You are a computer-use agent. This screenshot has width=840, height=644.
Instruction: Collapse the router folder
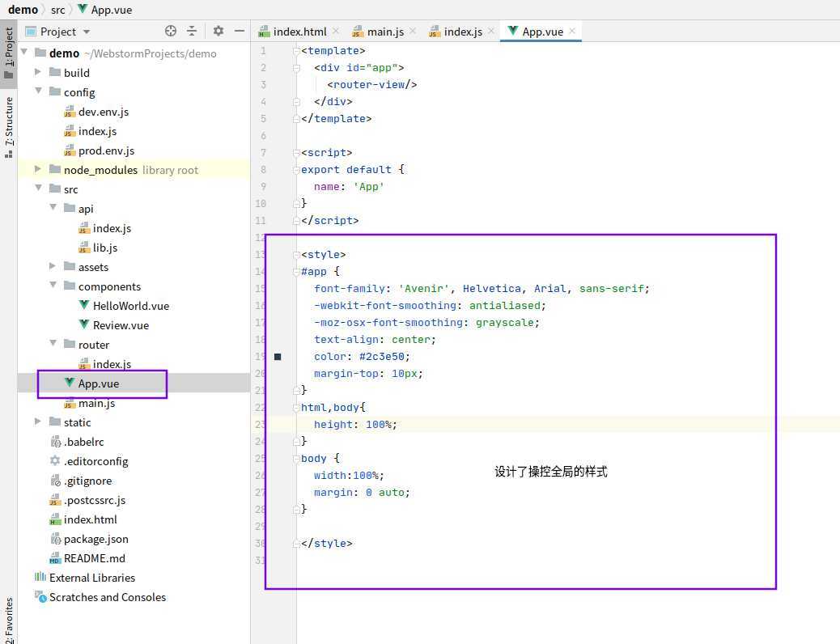[x=53, y=343]
